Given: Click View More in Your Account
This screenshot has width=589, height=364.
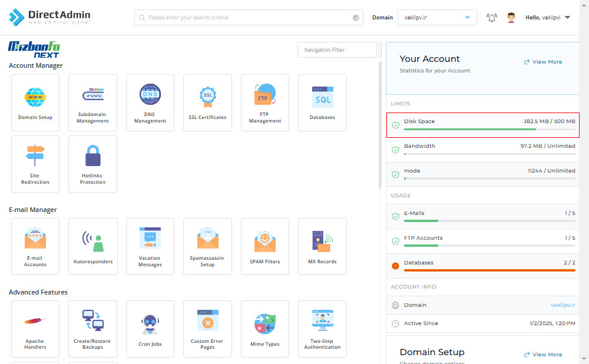Looking at the screenshot, I should click(543, 62).
